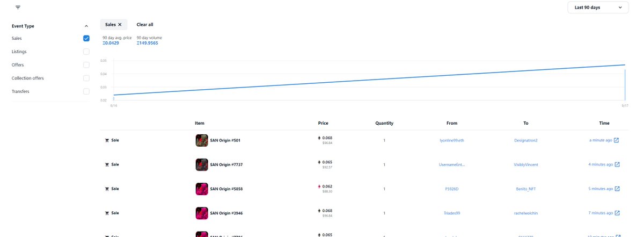Open SAN Origin #5858 item name
The height and width of the screenshot is (237, 644).
[226, 189]
